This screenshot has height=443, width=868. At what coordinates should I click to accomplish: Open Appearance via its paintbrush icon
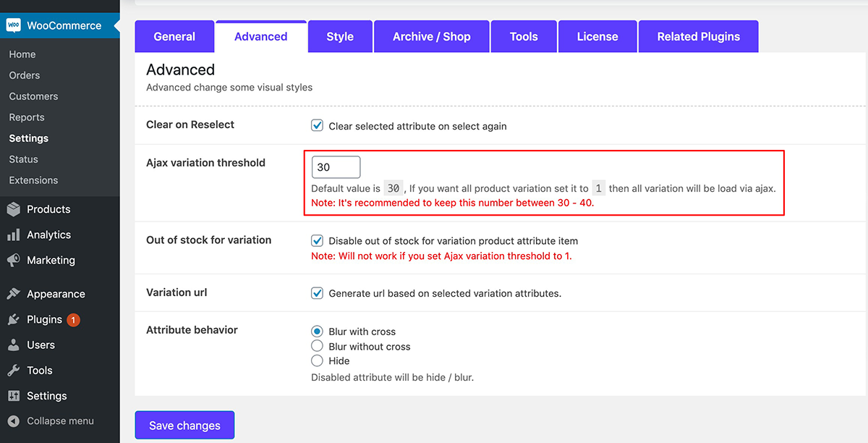(13, 294)
